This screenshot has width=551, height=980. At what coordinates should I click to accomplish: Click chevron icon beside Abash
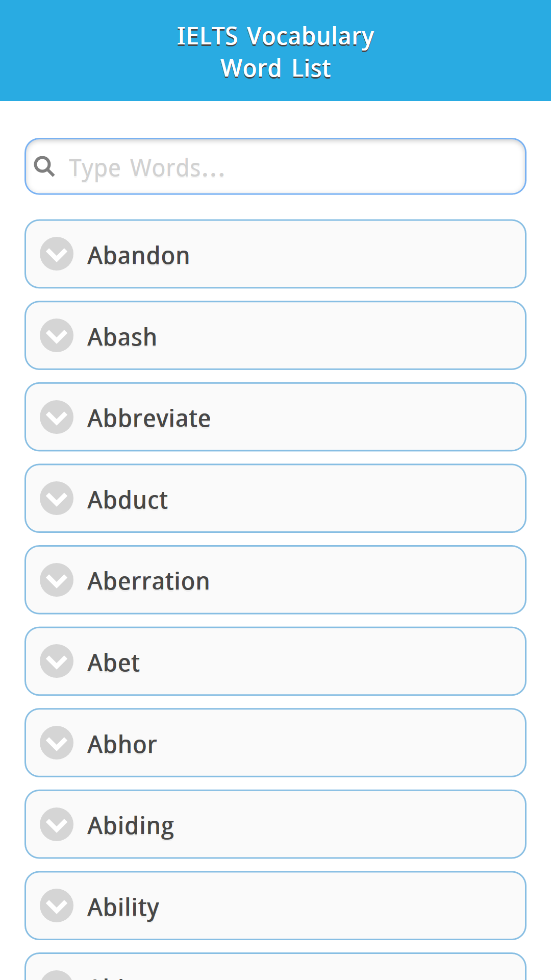pyautogui.click(x=57, y=336)
